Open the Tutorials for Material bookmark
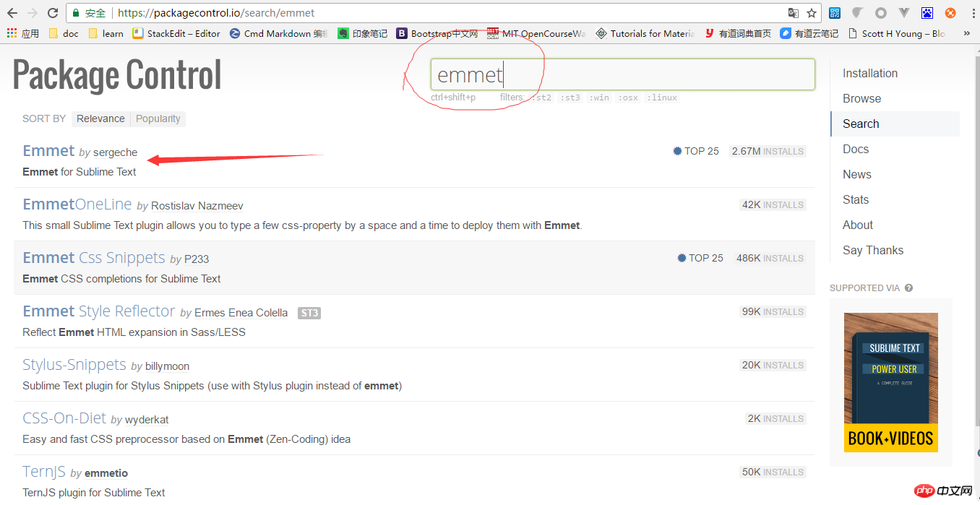The height and width of the screenshot is (505, 980). pos(645,33)
